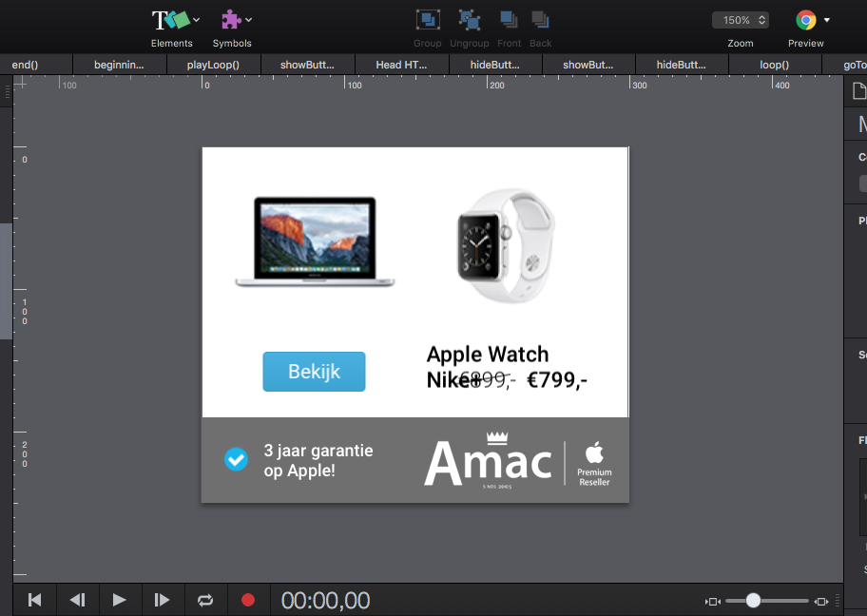Image resolution: width=867 pixels, height=616 pixels.
Task: Click the Back arrange icon
Action: coord(540,21)
